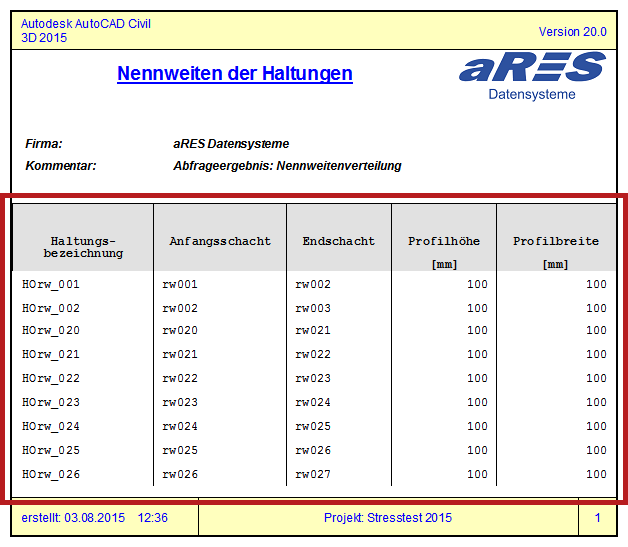Select Anfangsschacht cell rw023
628x547 pixels.
pyautogui.click(x=180, y=403)
